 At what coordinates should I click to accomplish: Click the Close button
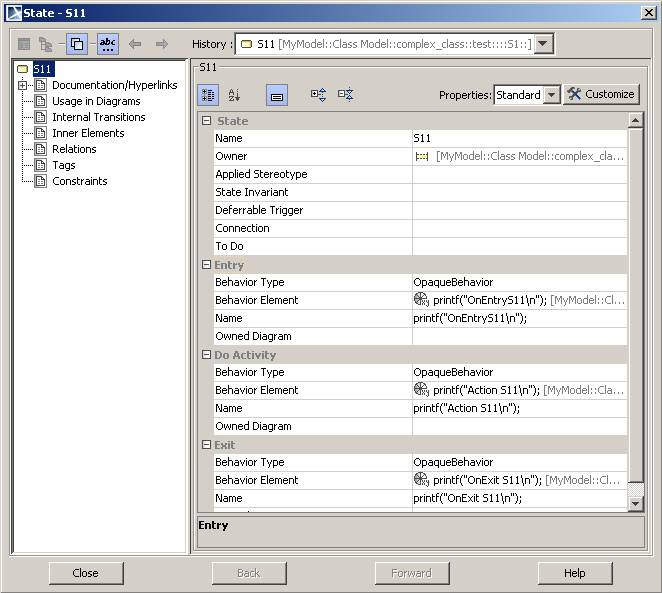tap(86, 573)
